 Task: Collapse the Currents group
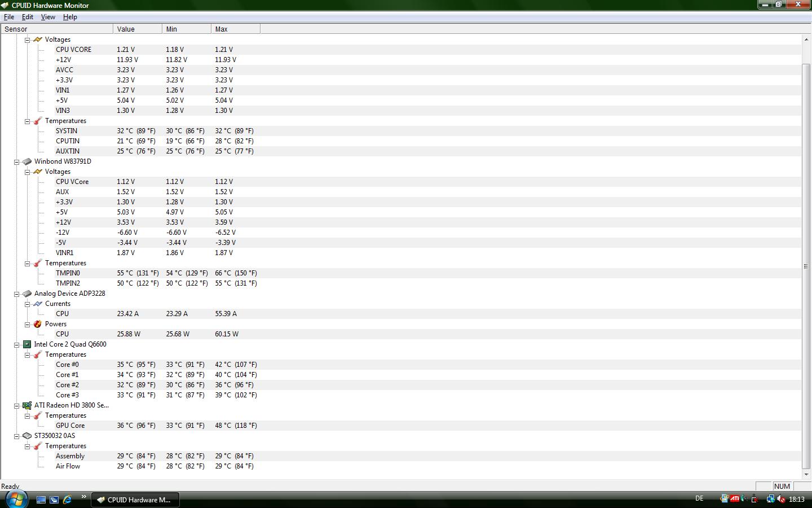(27, 304)
